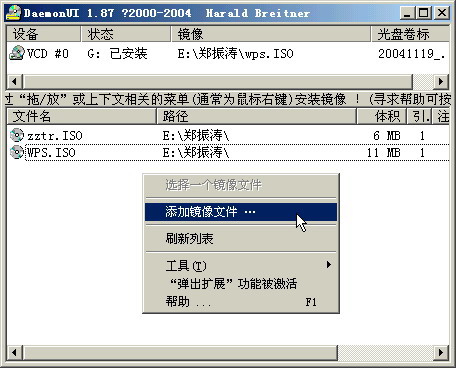
Task: Minimize the DaemonUI window
Action: coord(407,13)
